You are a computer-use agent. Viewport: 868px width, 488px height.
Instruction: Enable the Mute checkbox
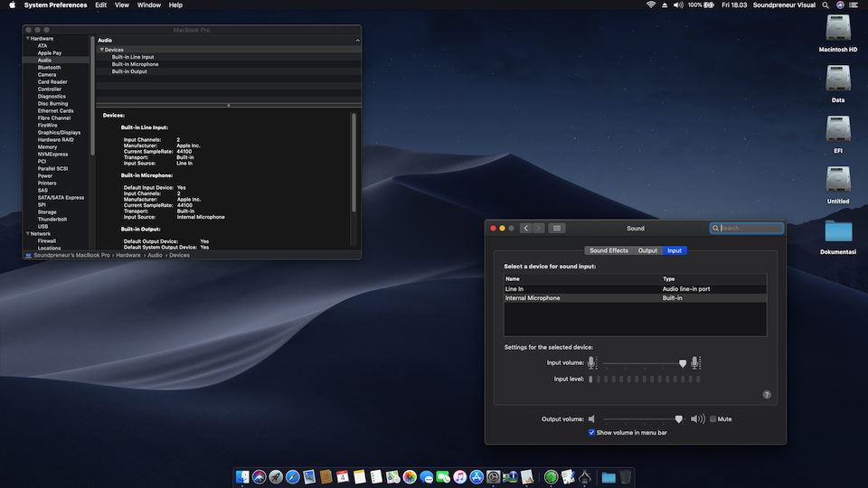[x=713, y=419]
